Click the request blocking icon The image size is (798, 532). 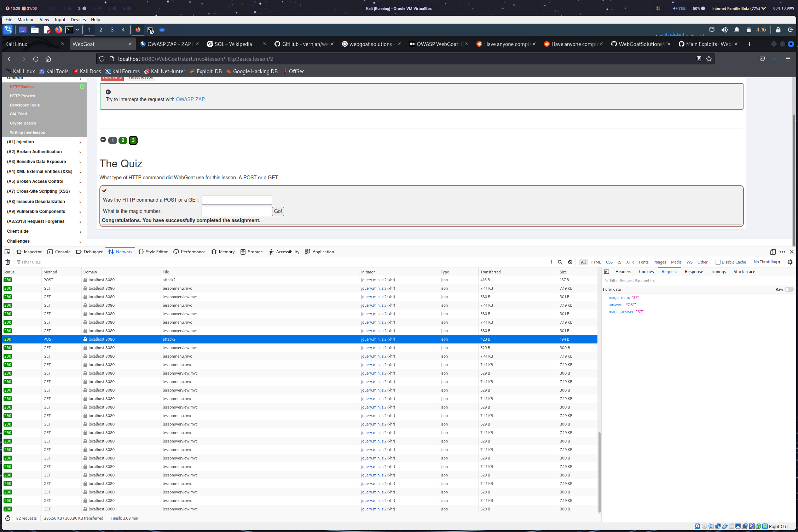tap(570, 262)
